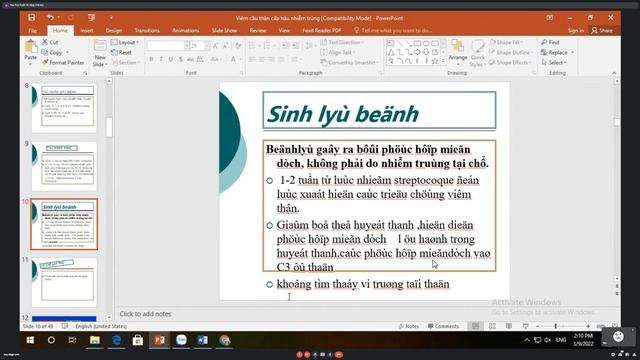
Task: Switch to the Transitions tab
Action: [147, 31]
